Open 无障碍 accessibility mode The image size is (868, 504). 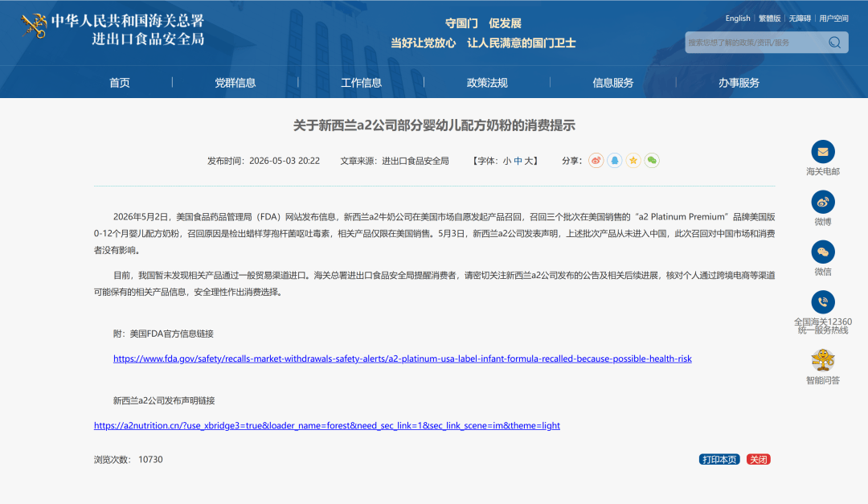[x=800, y=18]
